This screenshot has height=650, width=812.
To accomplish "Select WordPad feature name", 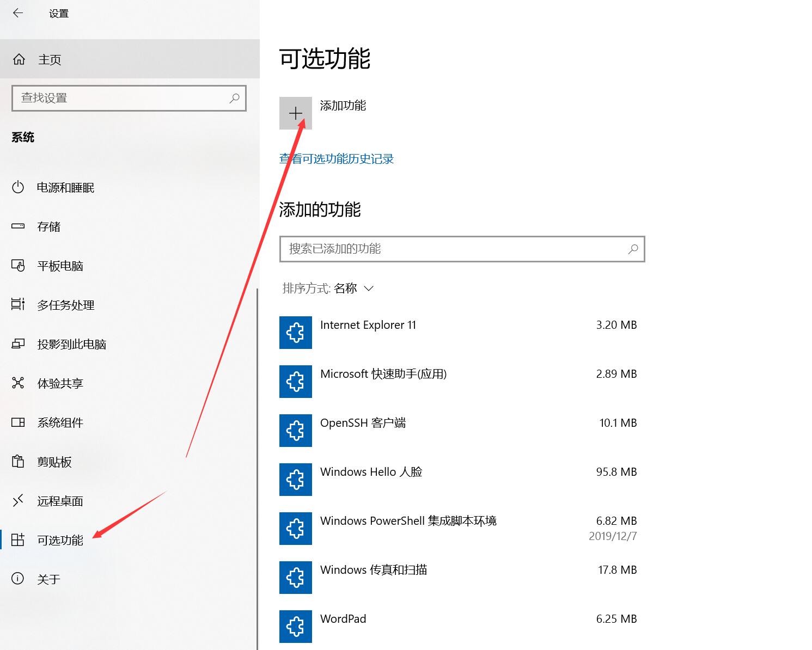I will pyautogui.click(x=343, y=619).
